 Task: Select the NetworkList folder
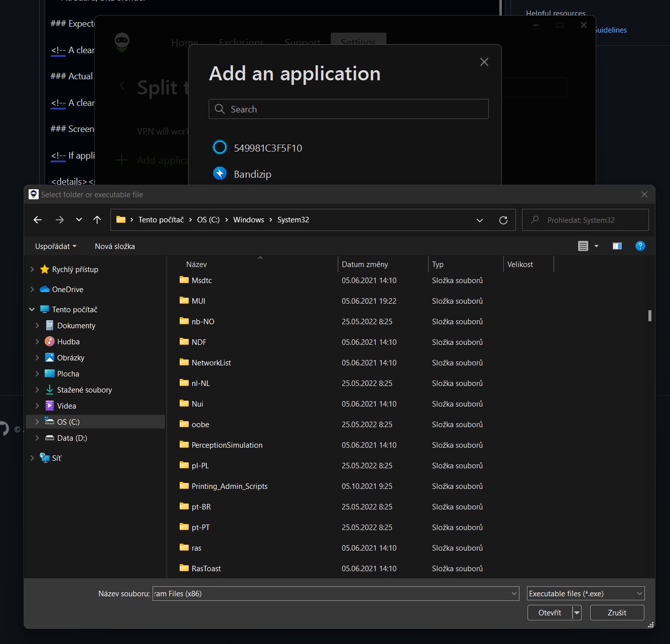(x=211, y=362)
